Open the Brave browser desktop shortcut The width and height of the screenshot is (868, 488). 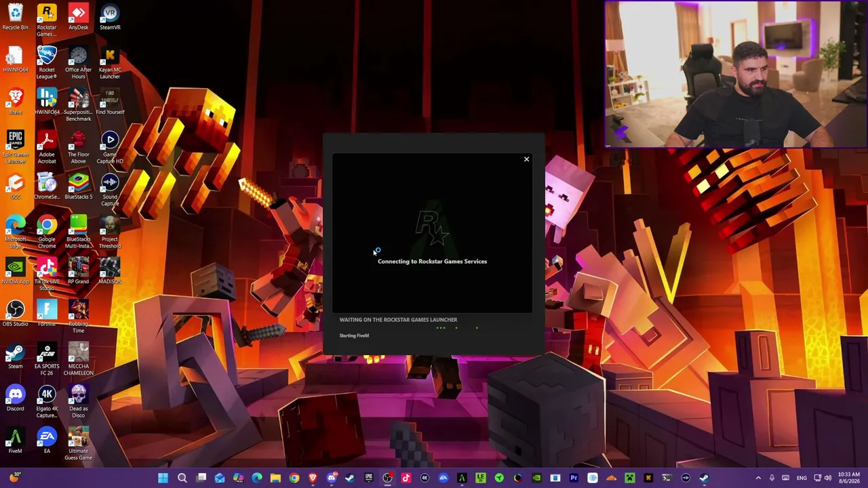15,102
